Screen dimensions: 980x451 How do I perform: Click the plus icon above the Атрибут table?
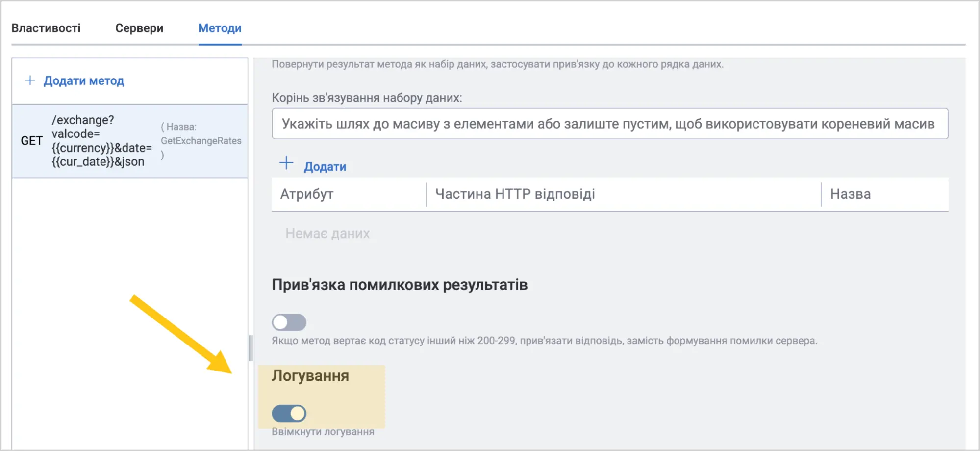(x=286, y=163)
